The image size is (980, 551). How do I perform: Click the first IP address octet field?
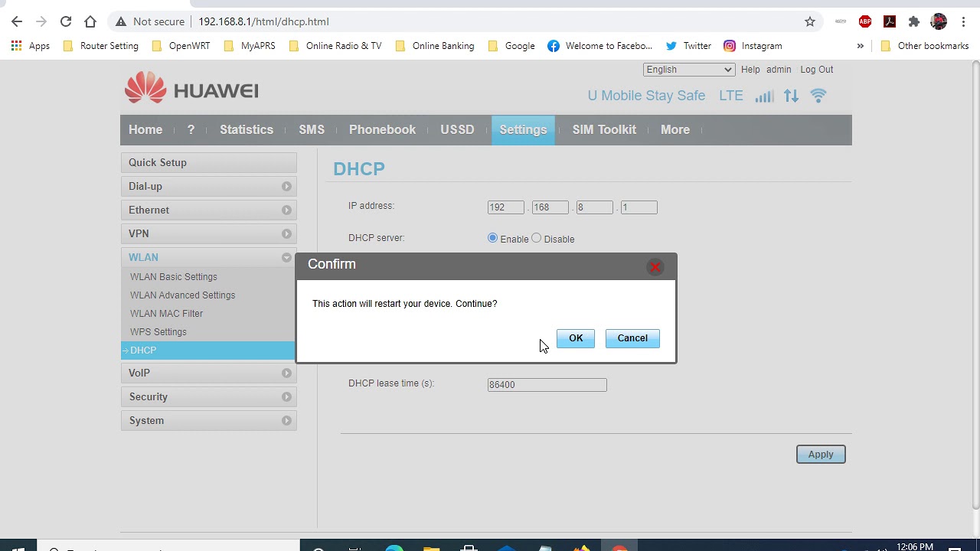(505, 207)
